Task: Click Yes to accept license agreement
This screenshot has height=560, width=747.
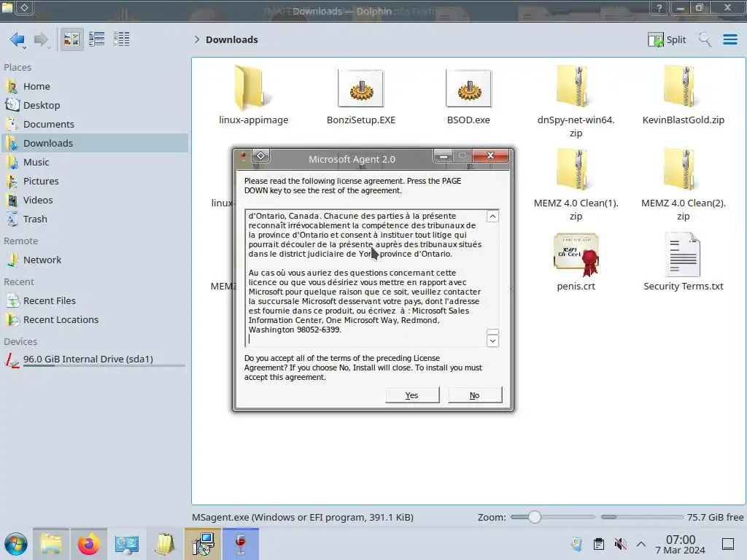Action: coord(412,395)
